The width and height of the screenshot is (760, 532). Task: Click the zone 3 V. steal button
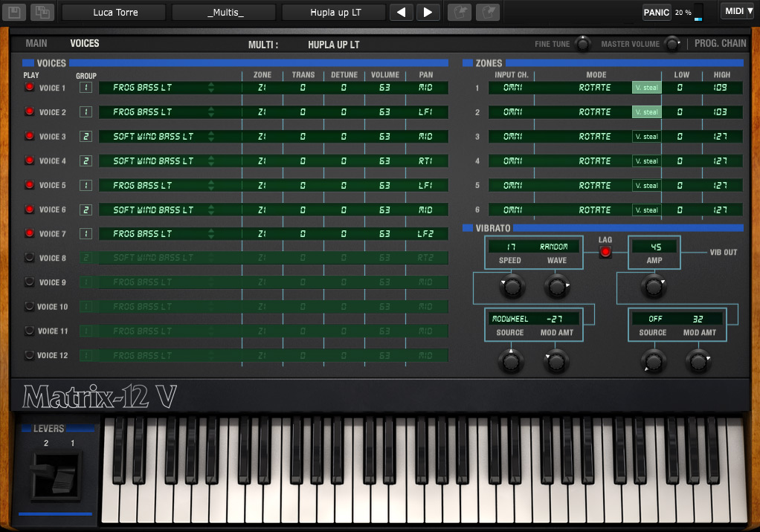(646, 137)
